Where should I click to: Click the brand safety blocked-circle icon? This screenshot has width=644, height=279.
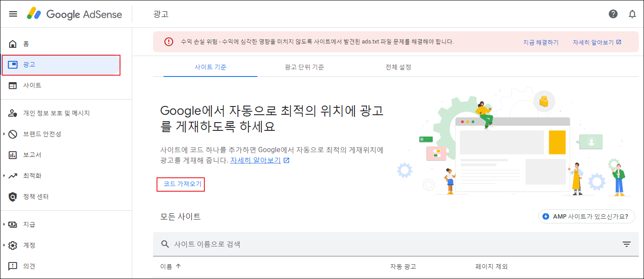pyautogui.click(x=13, y=134)
